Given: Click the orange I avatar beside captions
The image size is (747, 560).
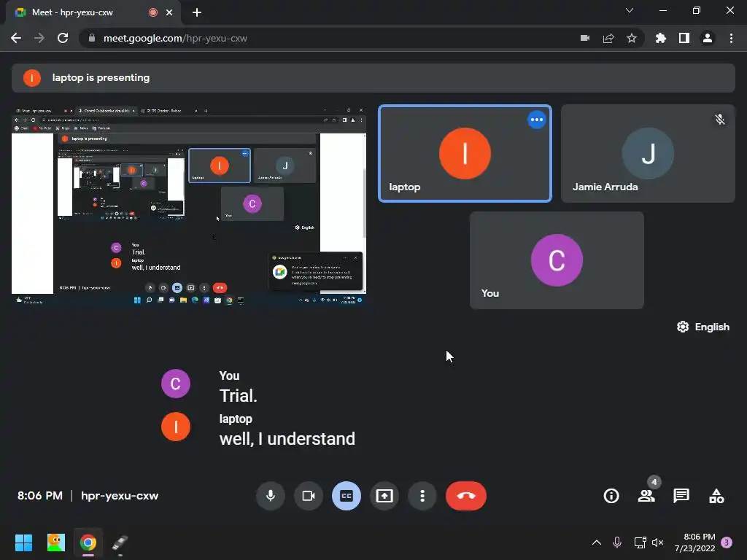Looking at the screenshot, I should (x=176, y=427).
